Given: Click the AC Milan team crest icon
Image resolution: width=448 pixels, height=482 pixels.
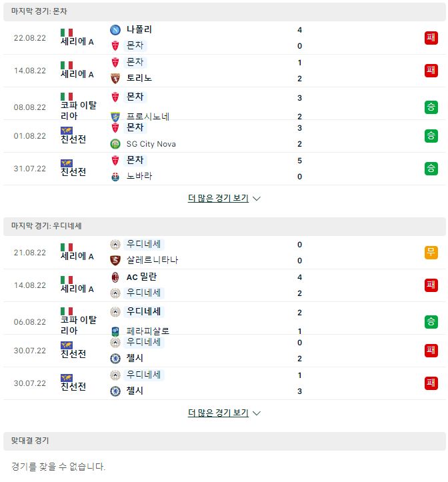Looking at the screenshot, I should click(115, 277).
